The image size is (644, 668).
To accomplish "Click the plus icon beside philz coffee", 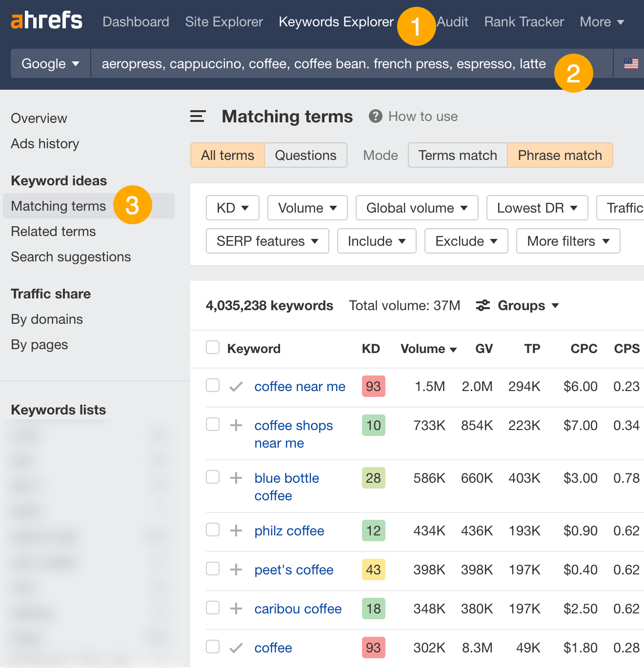I will [x=236, y=530].
